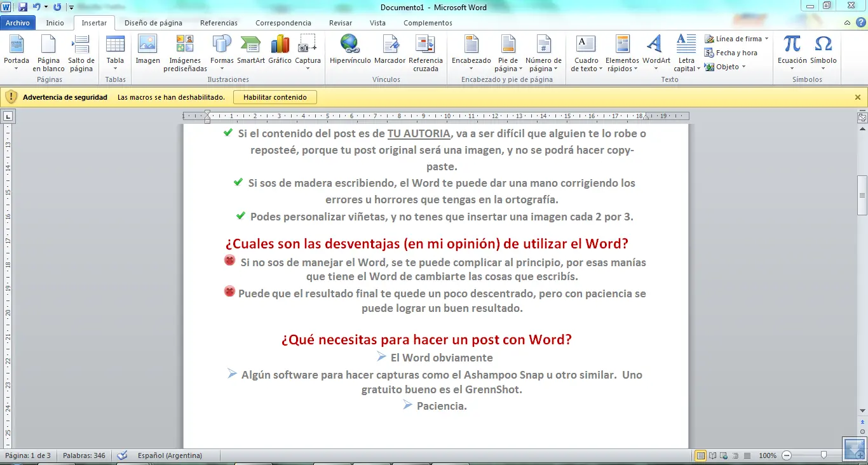Switch to the Inicio tab
Image resolution: width=868 pixels, height=465 pixels.
point(55,23)
